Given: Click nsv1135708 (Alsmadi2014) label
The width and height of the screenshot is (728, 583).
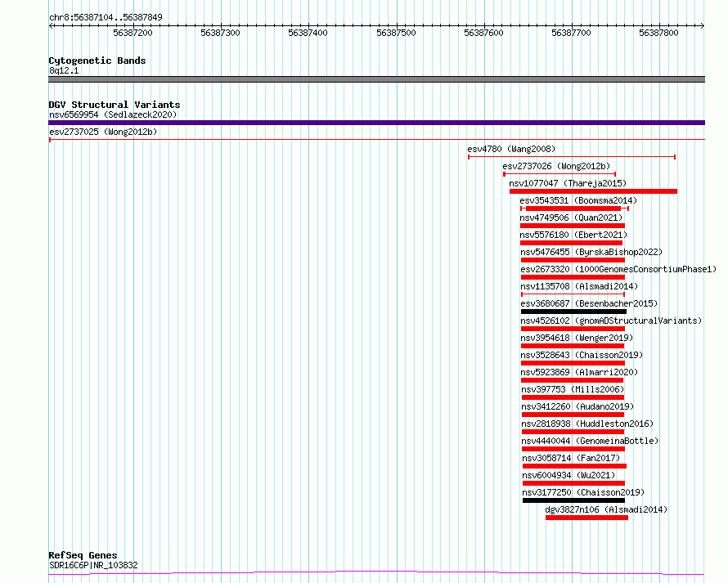Looking at the screenshot, I should [579, 286].
